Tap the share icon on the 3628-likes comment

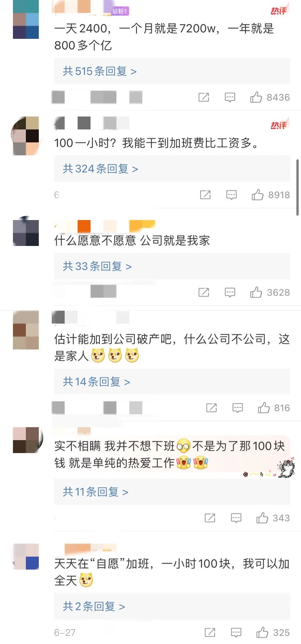pyautogui.click(x=204, y=292)
